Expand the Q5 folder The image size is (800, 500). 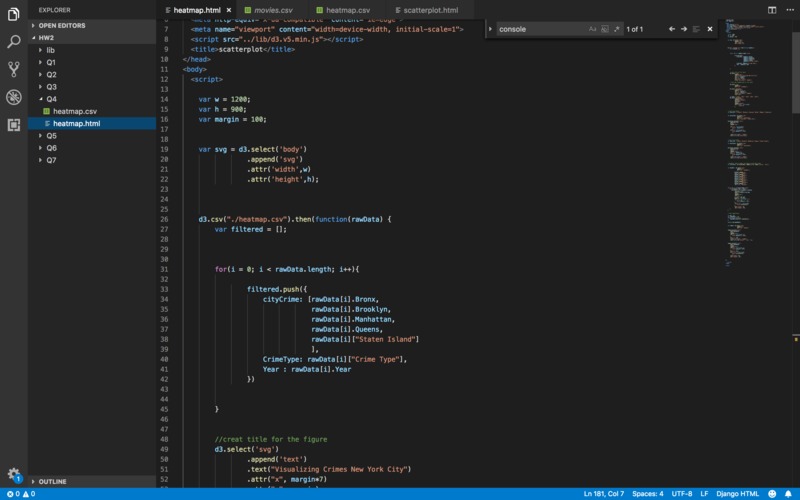pos(92,136)
